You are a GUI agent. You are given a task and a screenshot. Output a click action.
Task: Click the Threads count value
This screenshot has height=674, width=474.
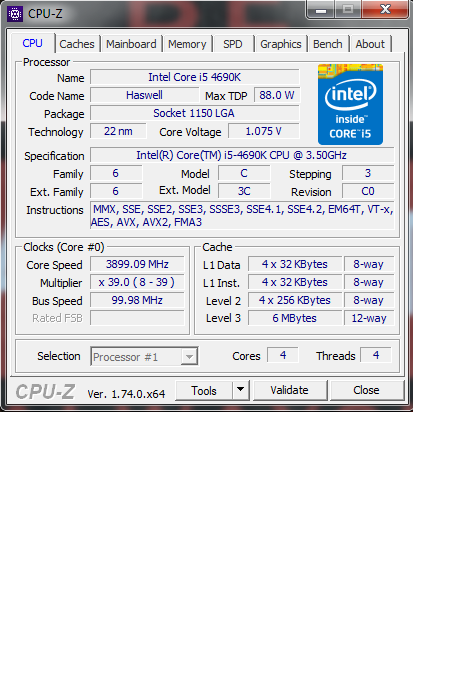coord(376,355)
